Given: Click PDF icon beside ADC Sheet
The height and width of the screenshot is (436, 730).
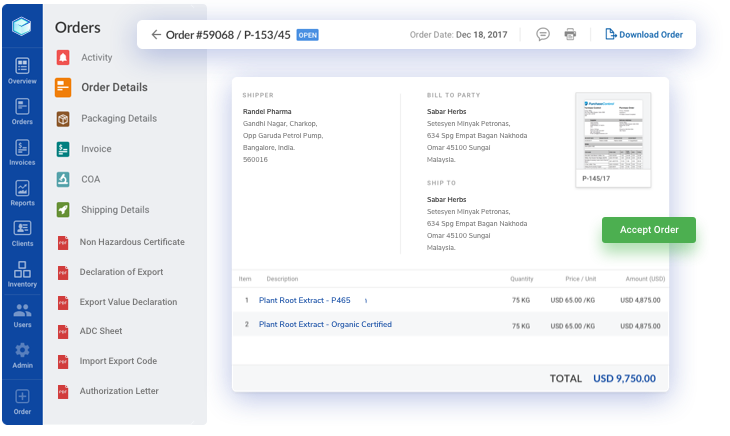Looking at the screenshot, I should click(x=63, y=331).
